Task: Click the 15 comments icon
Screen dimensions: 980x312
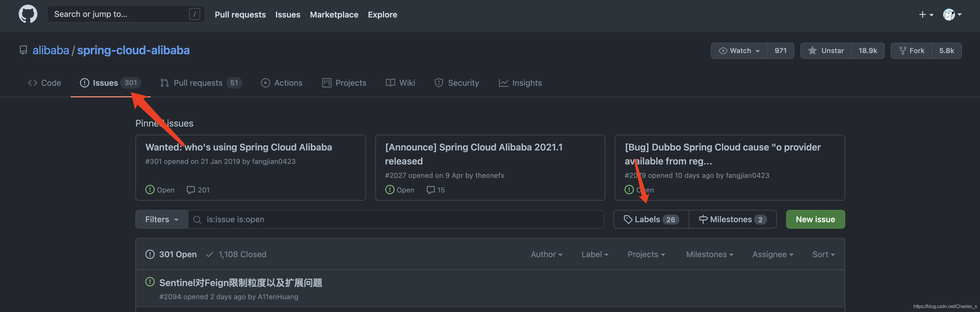Action: tap(430, 190)
